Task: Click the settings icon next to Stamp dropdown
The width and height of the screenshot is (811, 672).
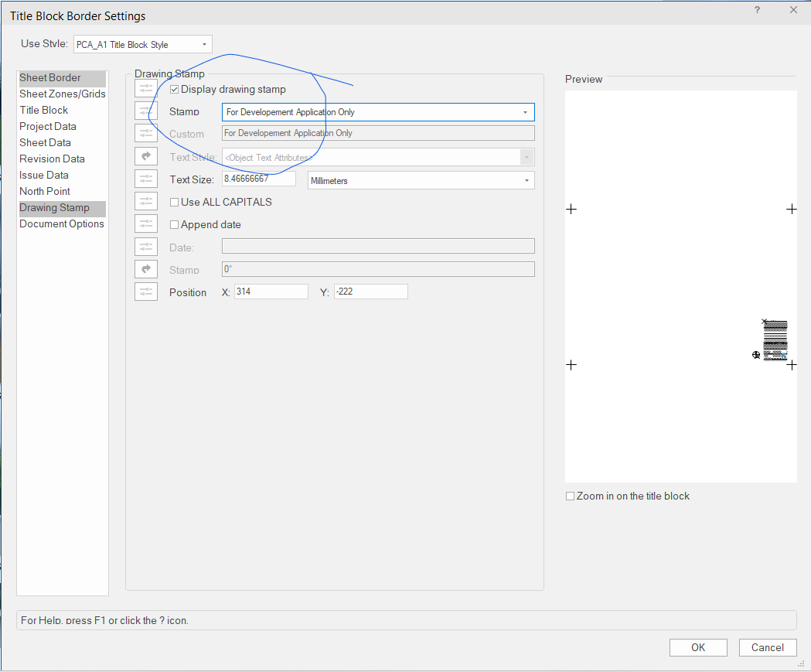Action: [146, 111]
